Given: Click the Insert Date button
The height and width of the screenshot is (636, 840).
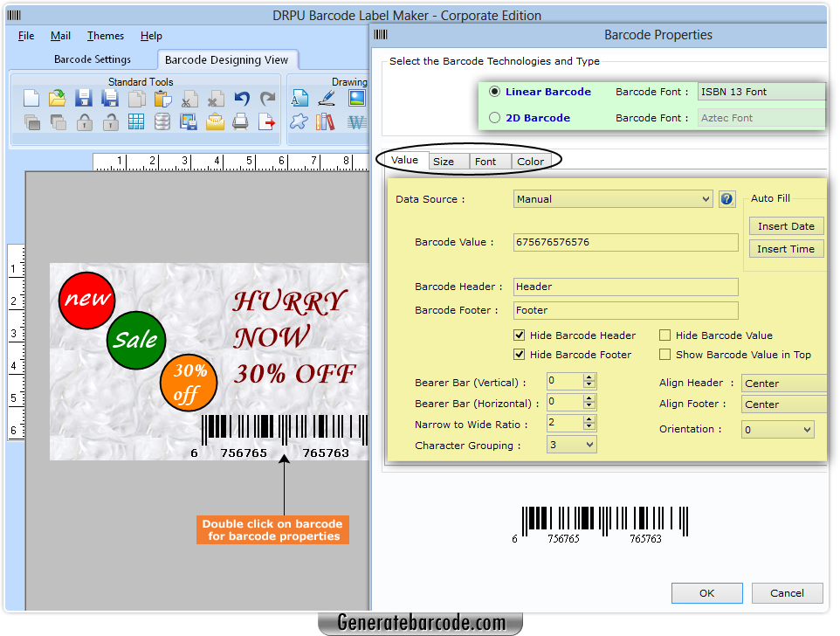Looking at the screenshot, I should 785,225.
